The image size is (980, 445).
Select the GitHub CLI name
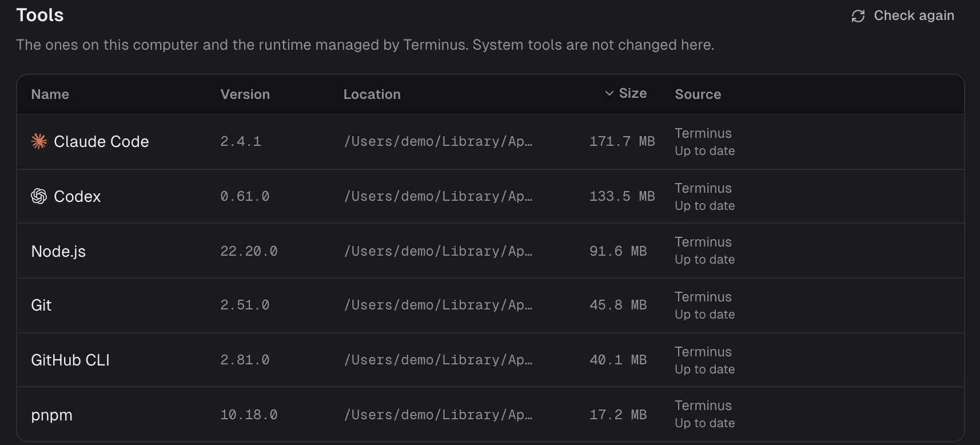[x=70, y=360]
